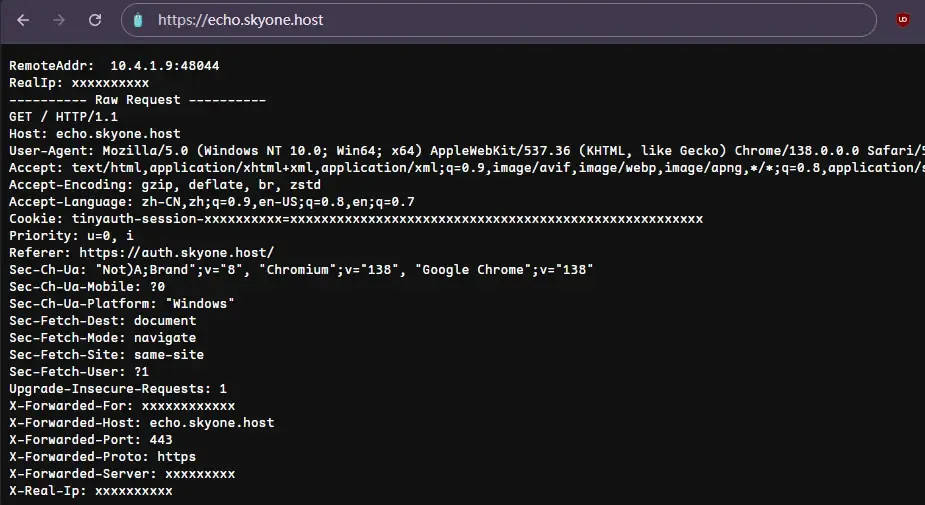Screen dimensions: 925x505
Task: Click the Sec-Fetch-Mode: navigate line
Action: (102, 337)
